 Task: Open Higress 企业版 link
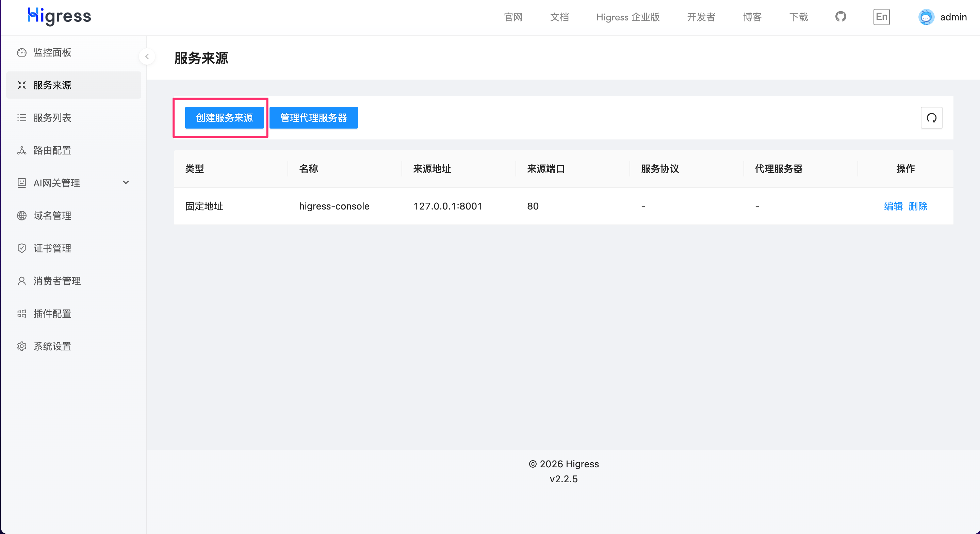pos(628,17)
